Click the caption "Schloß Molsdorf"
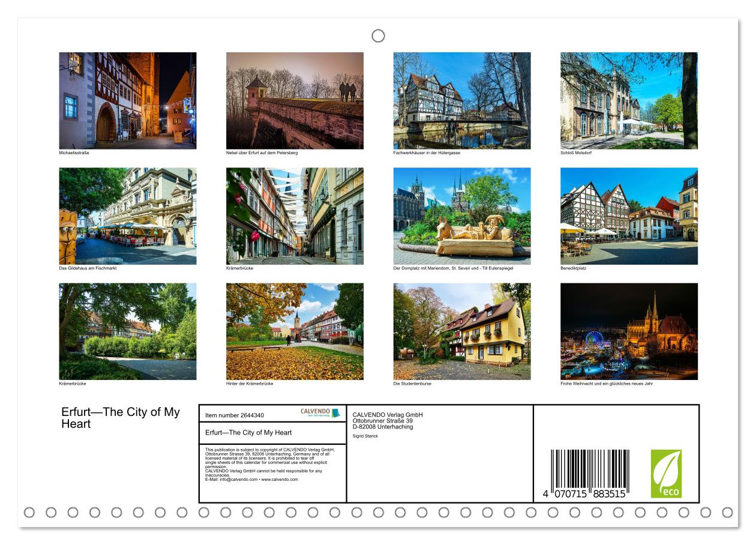The image size is (756, 545). tap(575, 153)
